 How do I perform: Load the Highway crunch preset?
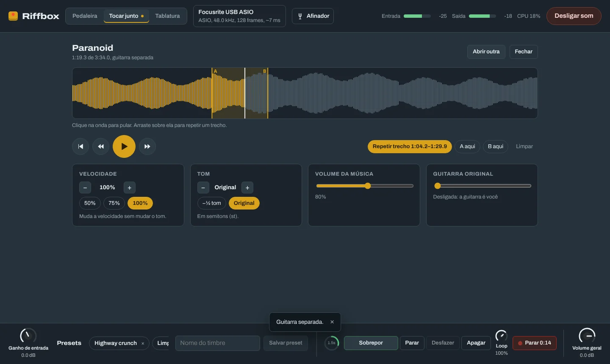pos(116,343)
